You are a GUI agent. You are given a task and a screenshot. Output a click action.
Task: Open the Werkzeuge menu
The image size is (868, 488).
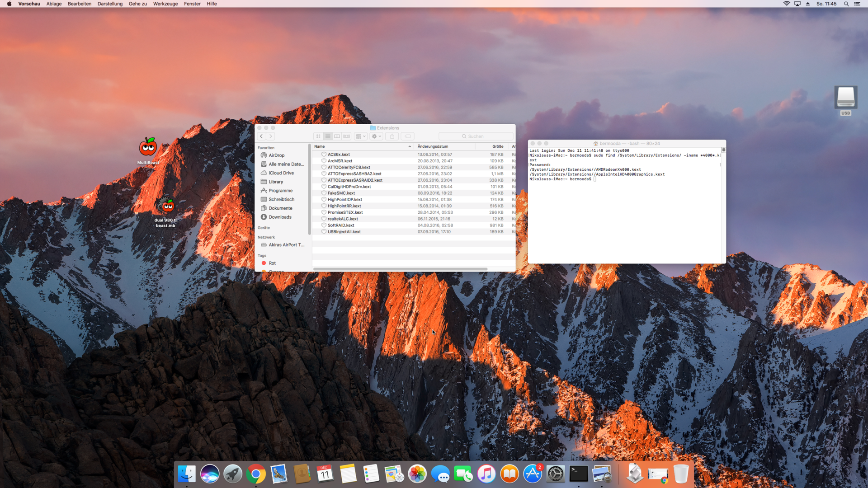[165, 4]
